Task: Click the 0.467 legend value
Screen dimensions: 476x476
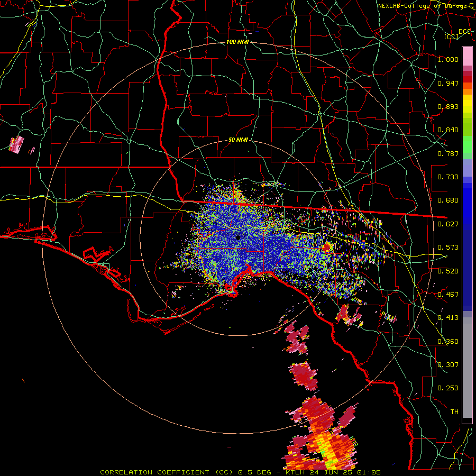Action: click(448, 295)
